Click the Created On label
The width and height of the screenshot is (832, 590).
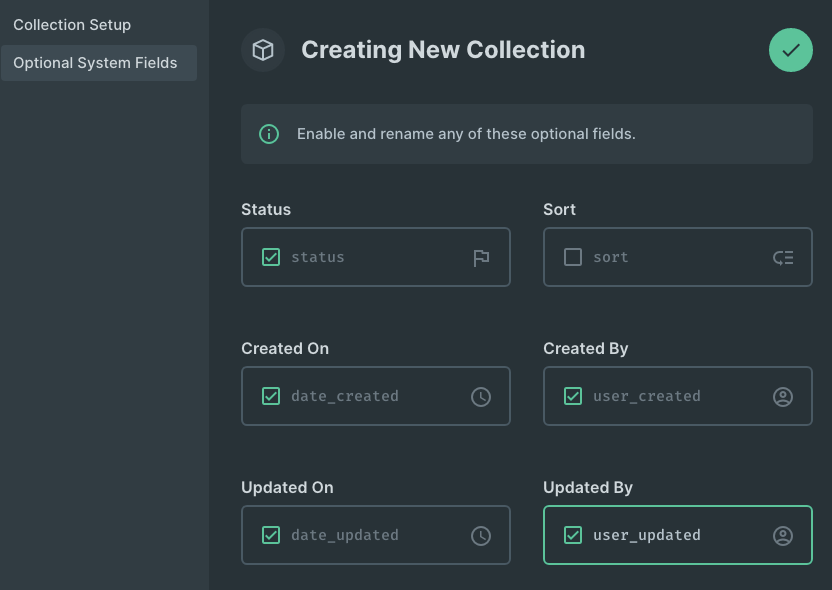coord(285,349)
